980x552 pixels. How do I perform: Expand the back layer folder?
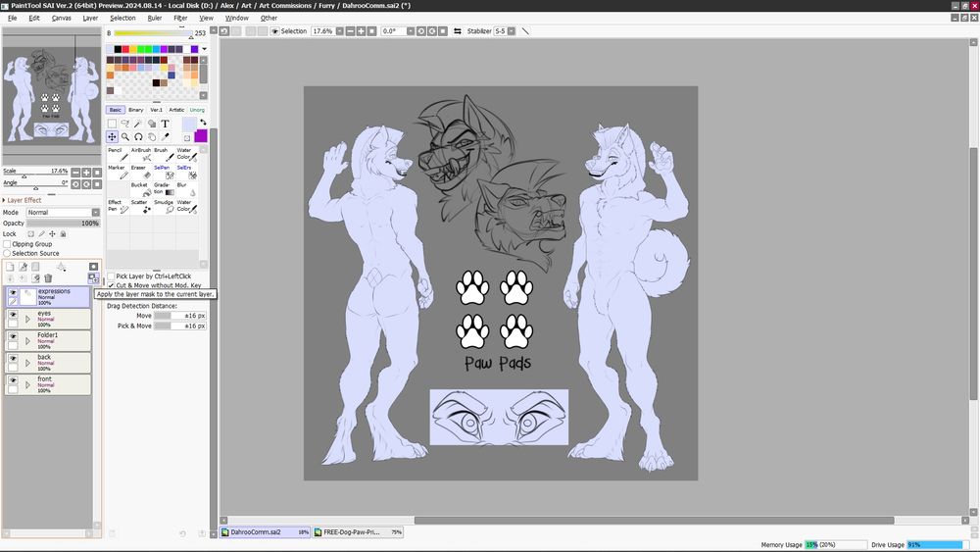[27, 363]
